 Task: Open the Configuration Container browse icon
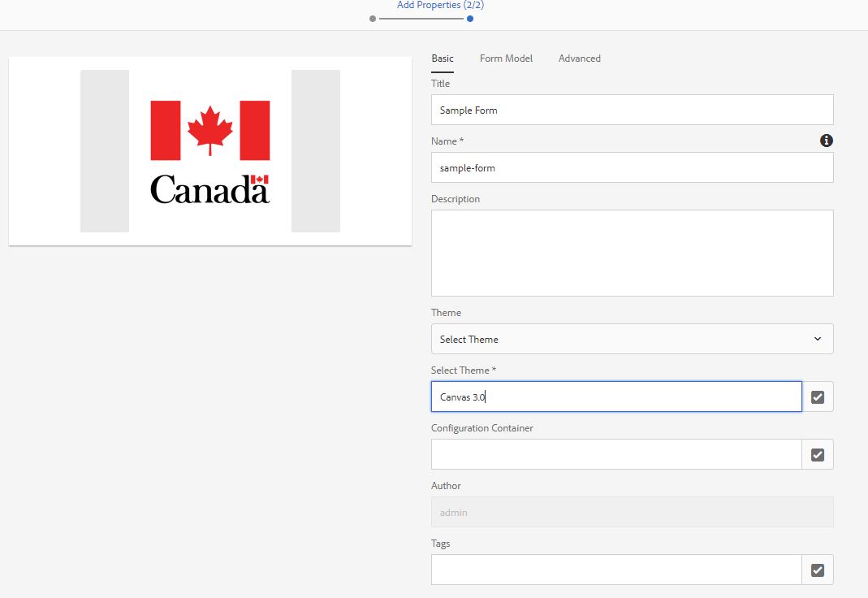point(818,454)
